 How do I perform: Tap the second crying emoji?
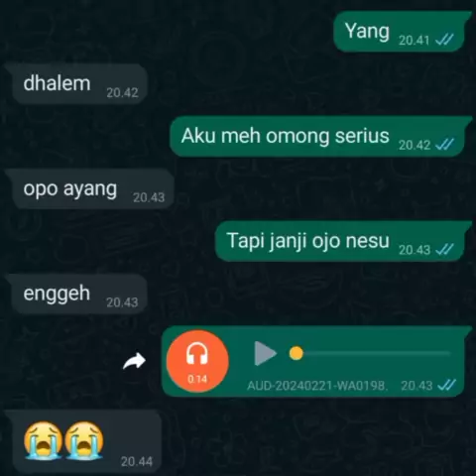point(84,440)
